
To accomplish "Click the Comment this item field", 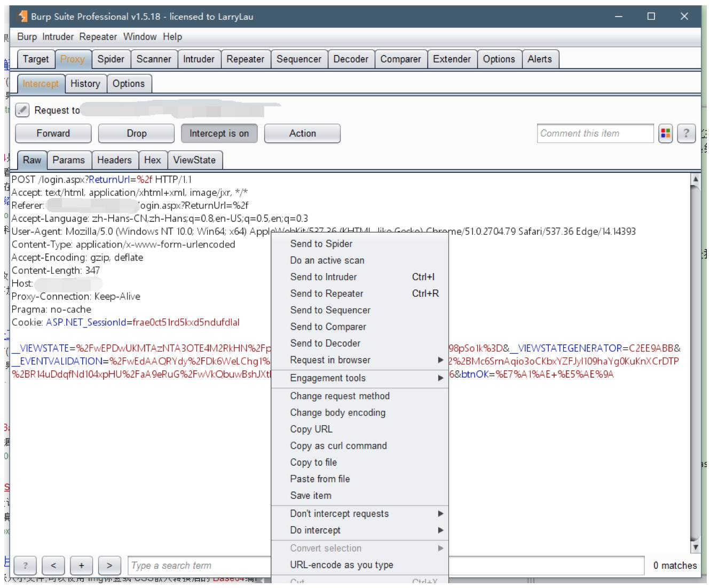I will [595, 133].
